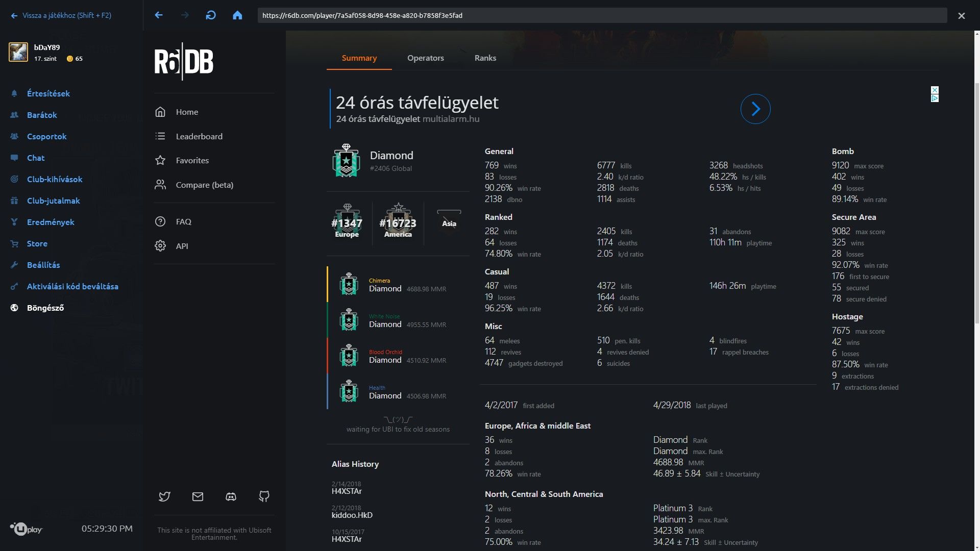Open Favorites in R6DB sidebar

192,160
